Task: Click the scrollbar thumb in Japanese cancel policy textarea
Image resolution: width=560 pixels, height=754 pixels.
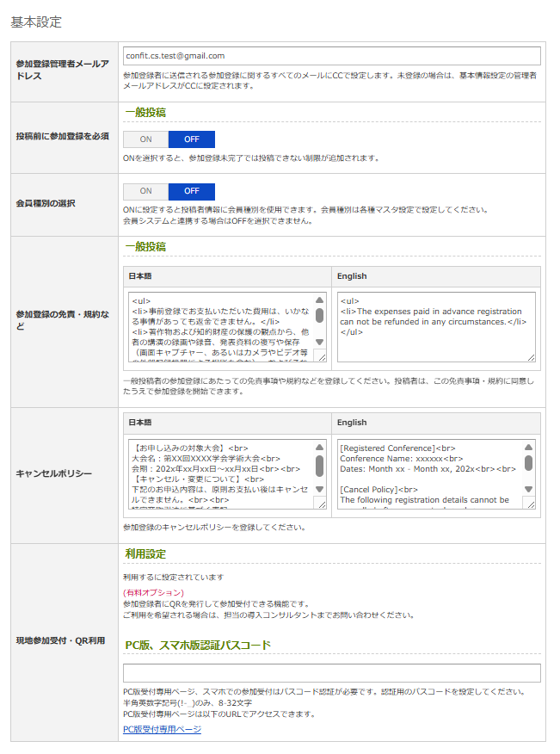Action: (320, 466)
